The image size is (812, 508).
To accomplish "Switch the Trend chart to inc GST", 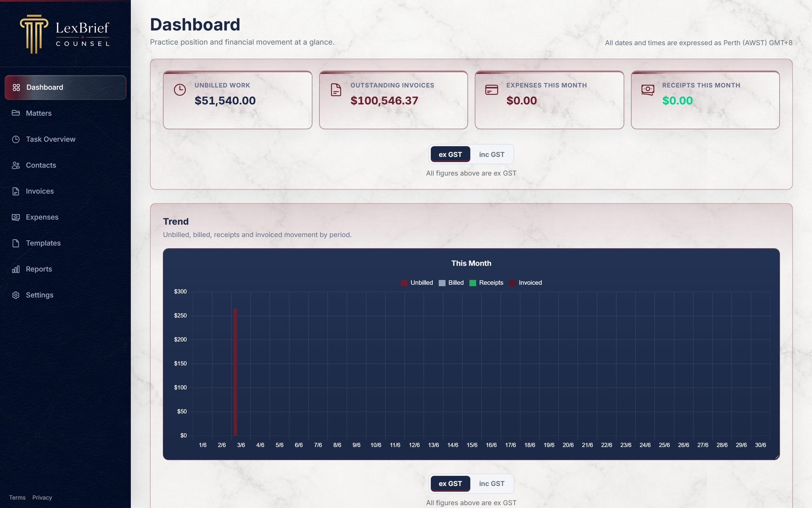I will tap(492, 484).
